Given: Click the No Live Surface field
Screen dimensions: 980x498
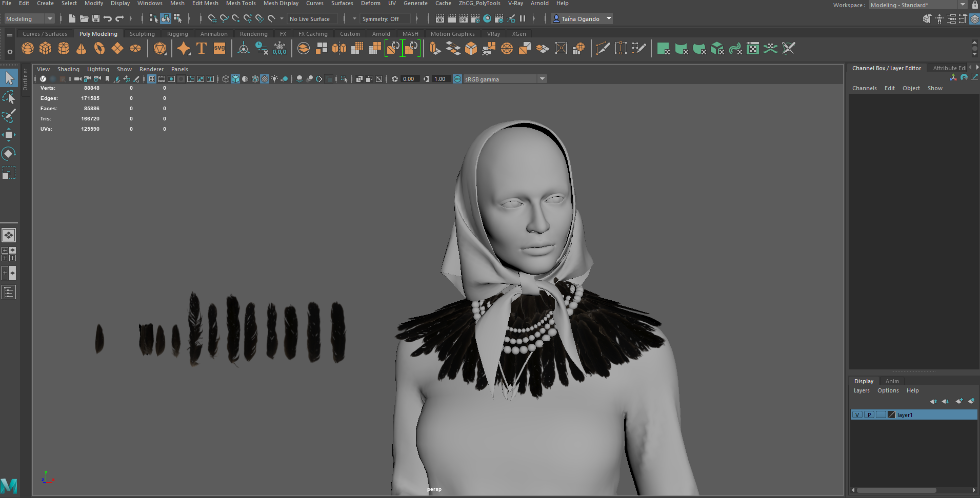Looking at the screenshot, I should (x=312, y=19).
